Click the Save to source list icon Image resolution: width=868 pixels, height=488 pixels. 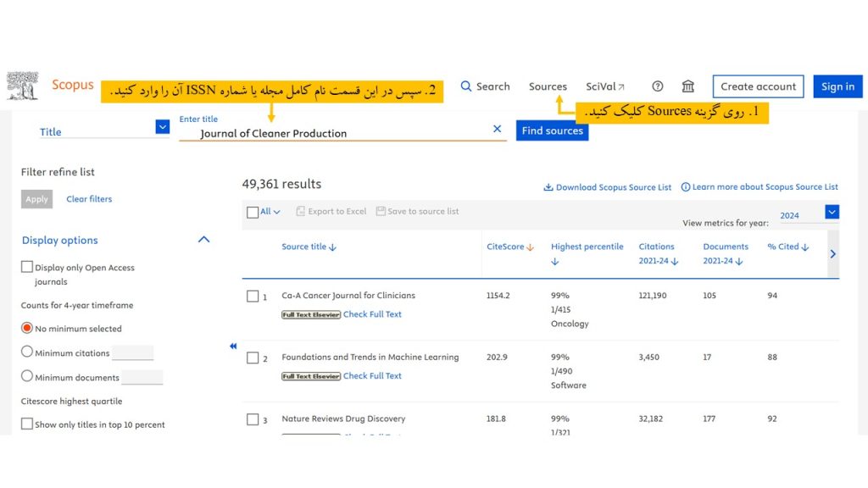click(x=381, y=211)
